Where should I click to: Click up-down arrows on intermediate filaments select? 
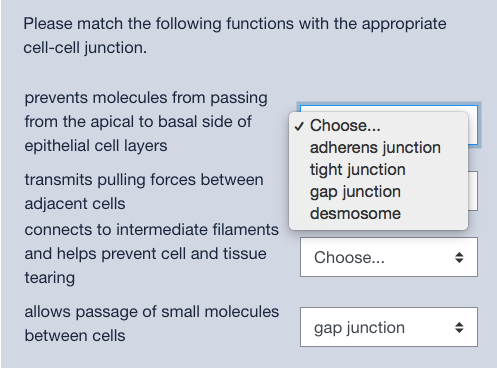tap(459, 257)
